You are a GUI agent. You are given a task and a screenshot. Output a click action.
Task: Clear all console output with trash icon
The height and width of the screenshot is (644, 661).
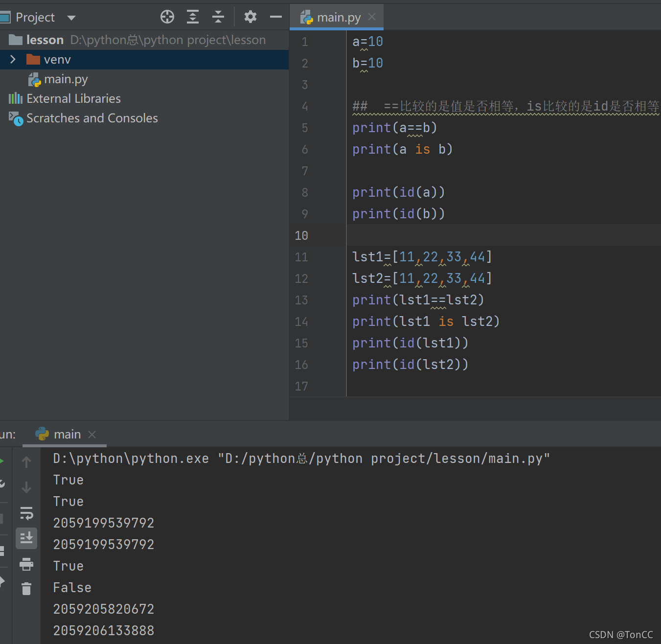click(x=26, y=588)
